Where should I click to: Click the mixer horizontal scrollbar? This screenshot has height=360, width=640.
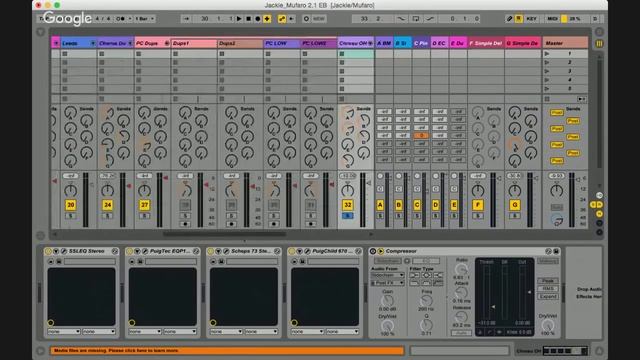point(224,234)
